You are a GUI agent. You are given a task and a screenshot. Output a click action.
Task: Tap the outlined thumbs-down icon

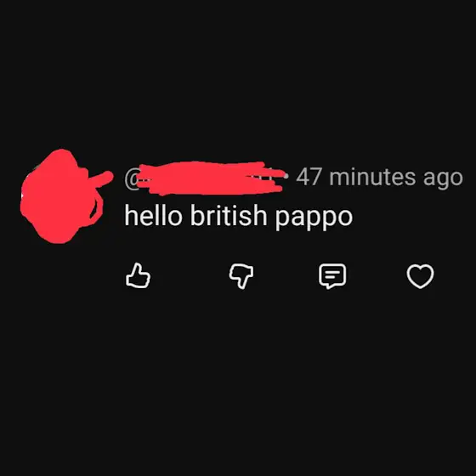tap(241, 276)
